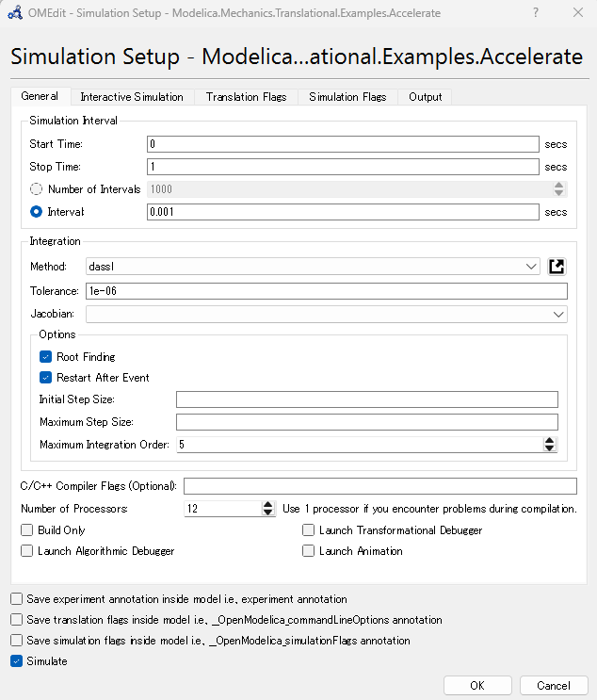This screenshot has height=700, width=597.
Task: Check Save experiment annotation inside model
Action: pos(17,598)
